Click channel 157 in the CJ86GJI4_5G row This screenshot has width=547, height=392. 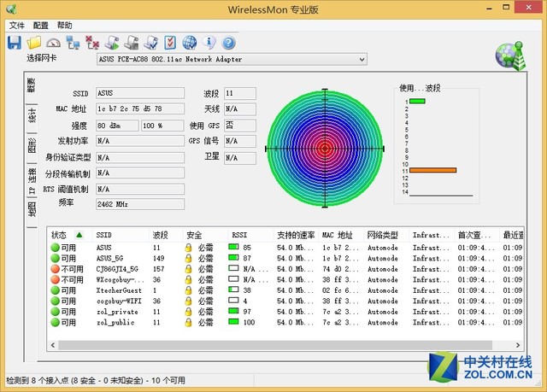pyautogui.click(x=158, y=269)
